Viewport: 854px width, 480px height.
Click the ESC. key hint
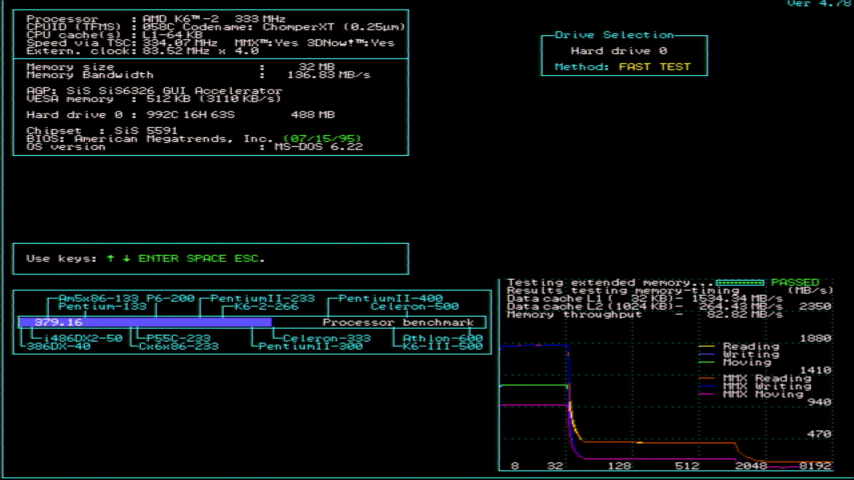click(249, 258)
